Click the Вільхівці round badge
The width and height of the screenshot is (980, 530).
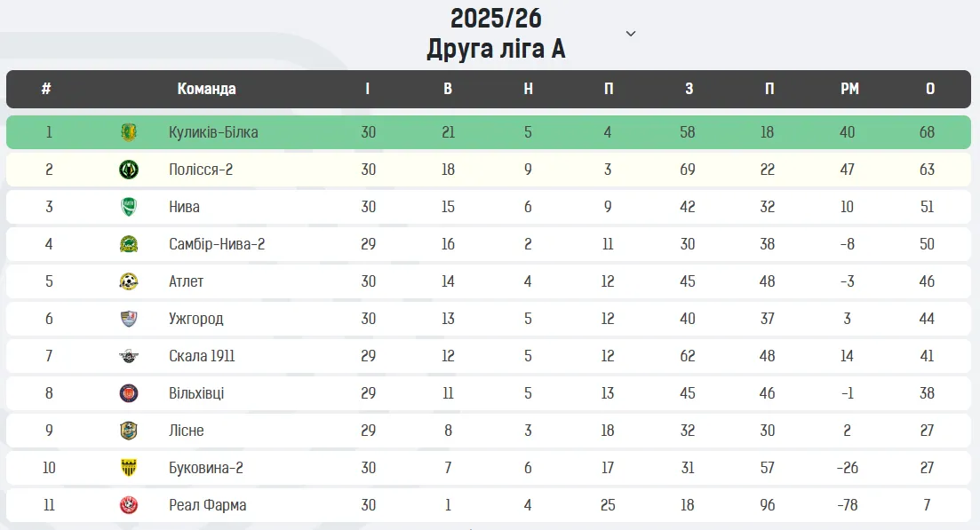[x=129, y=393]
